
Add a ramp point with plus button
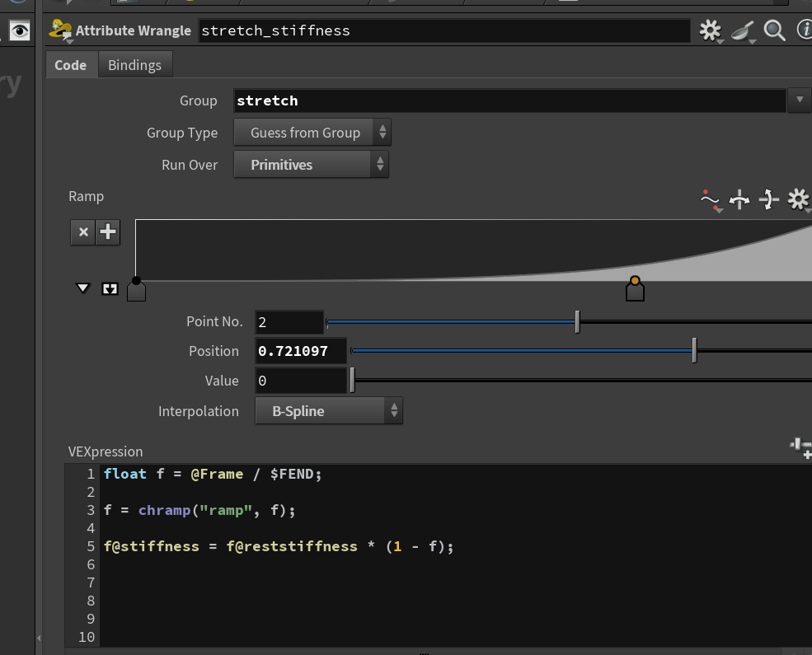tap(108, 232)
